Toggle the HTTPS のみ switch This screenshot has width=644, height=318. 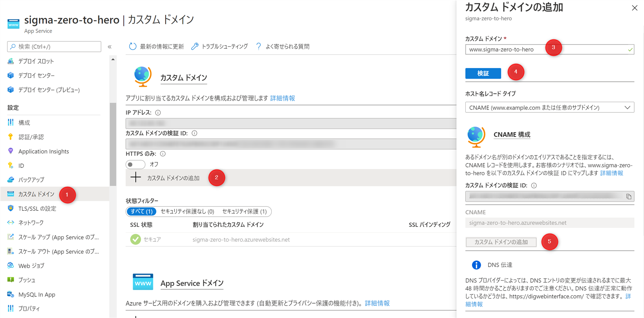pos(135,164)
